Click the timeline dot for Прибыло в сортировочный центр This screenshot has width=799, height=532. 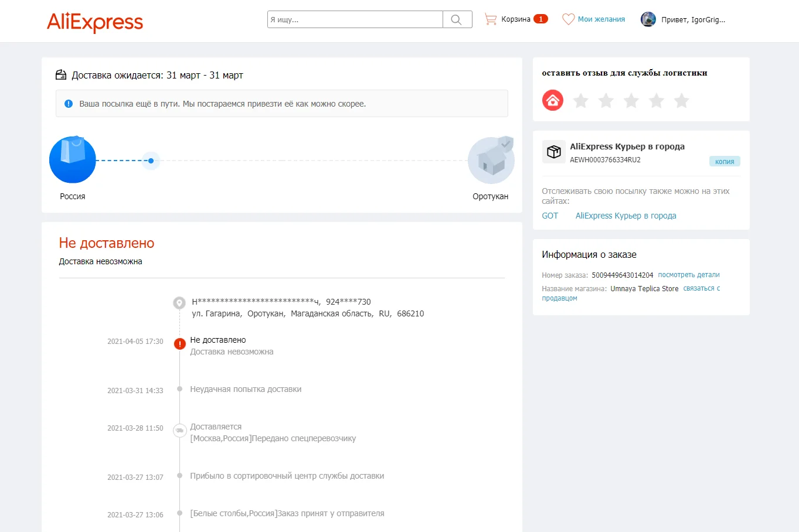click(x=180, y=476)
